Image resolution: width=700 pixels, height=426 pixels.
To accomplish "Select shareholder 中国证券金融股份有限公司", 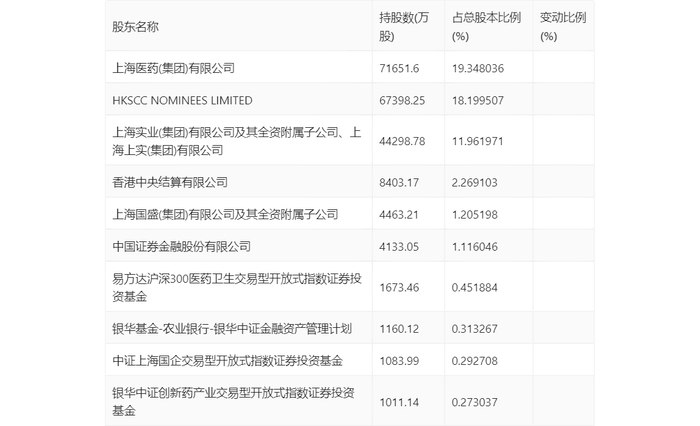I will (181, 246).
